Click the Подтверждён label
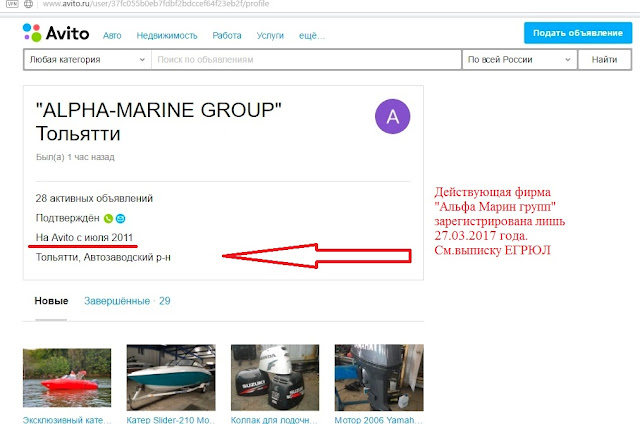 [x=68, y=218]
